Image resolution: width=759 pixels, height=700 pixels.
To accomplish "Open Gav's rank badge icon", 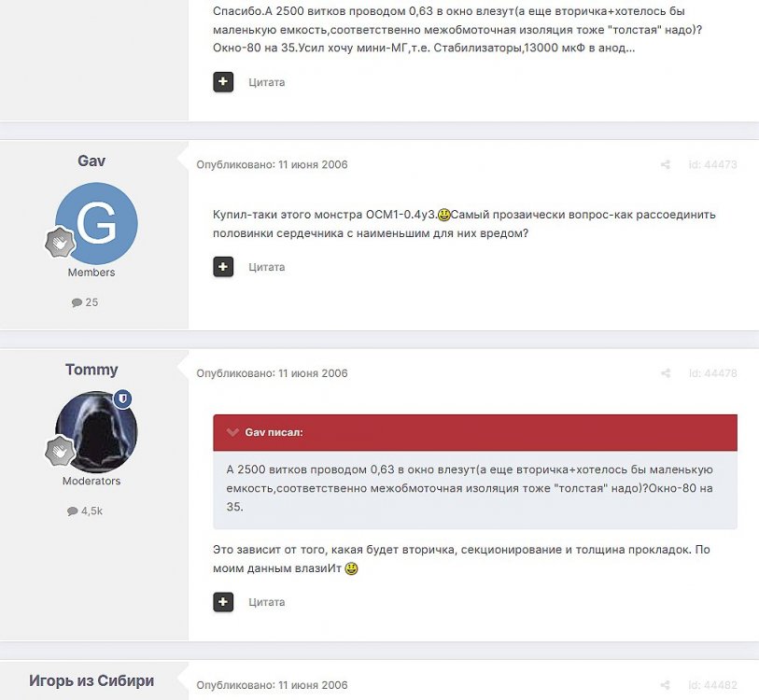I will coord(60,242).
